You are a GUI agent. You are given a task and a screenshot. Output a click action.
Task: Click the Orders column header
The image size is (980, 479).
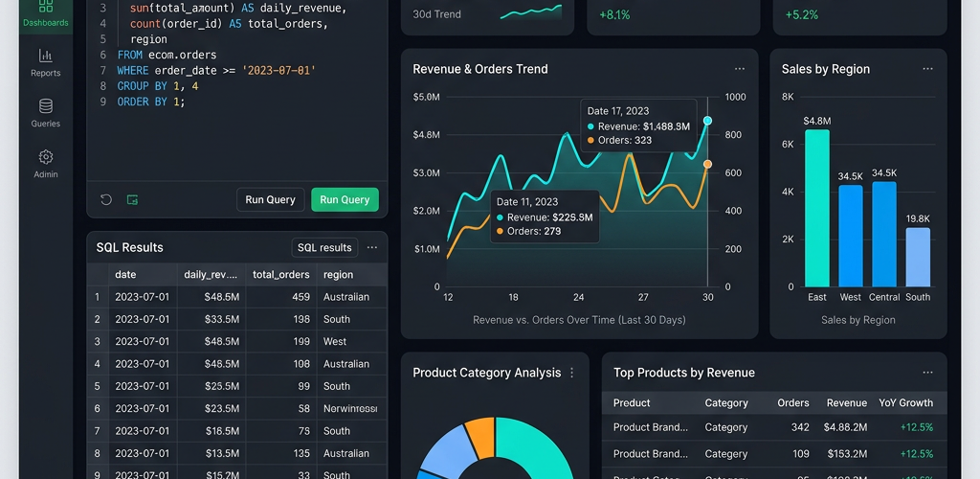[793, 402]
